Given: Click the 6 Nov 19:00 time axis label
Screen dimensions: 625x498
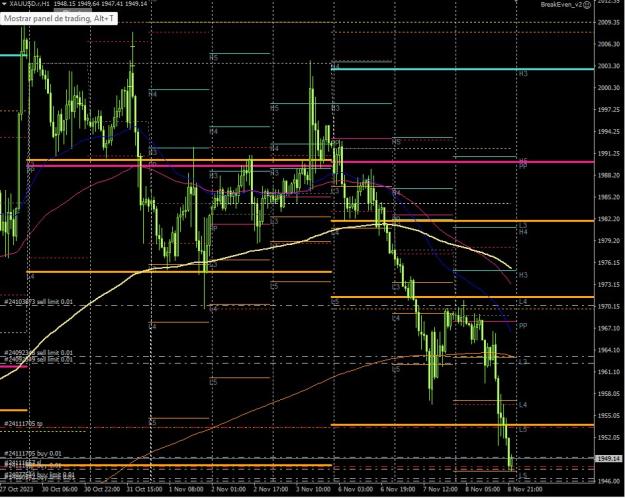Looking at the screenshot, I should (398, 489).
